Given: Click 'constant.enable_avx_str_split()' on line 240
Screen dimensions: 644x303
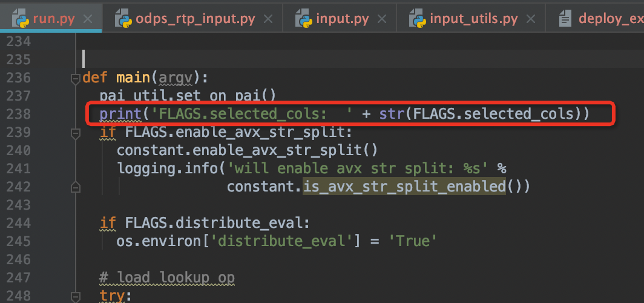Looking at the screenshot, I should coord(246,150).
